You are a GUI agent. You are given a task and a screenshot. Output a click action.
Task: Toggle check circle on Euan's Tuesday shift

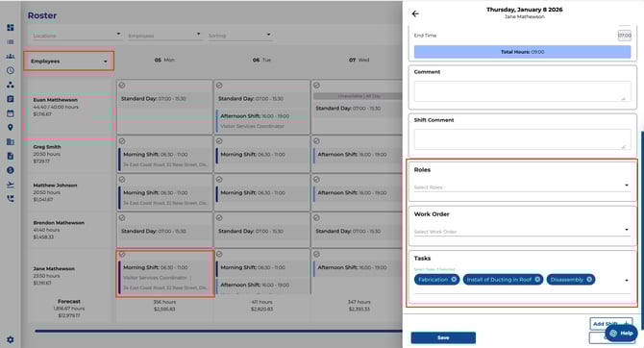pyautogui.click(x=219, y=85)
